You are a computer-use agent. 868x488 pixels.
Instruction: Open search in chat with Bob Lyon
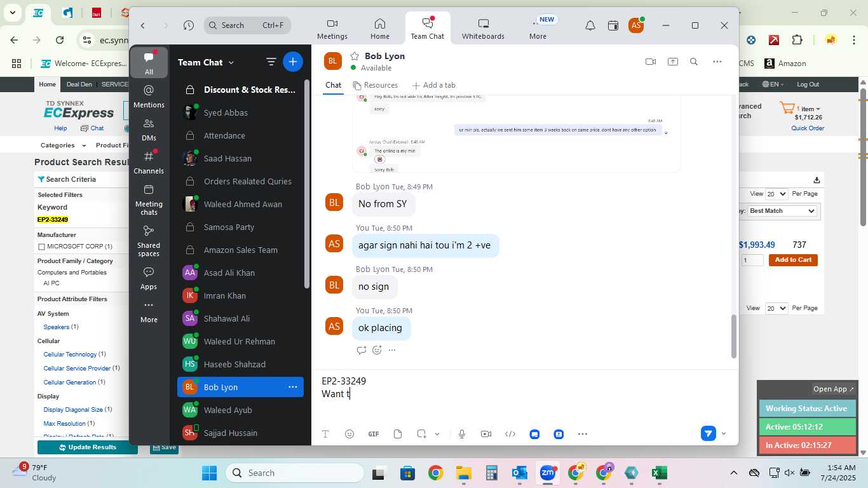pos(694,62)
